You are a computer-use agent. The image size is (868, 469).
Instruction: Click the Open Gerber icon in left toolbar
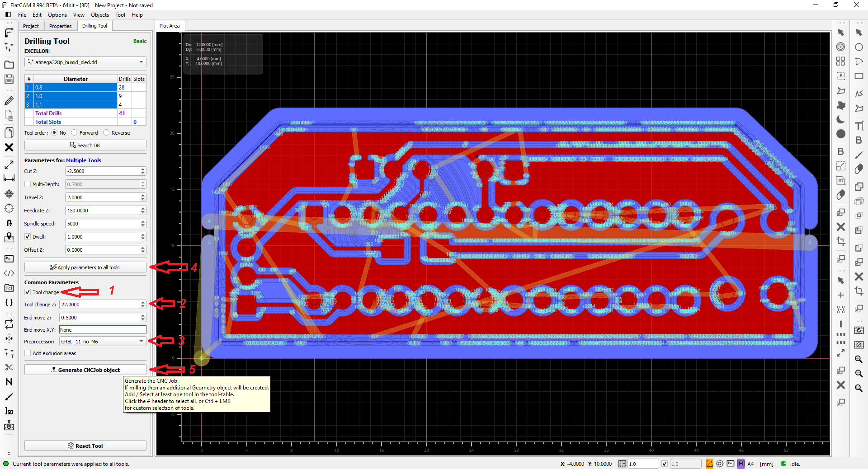[9, 33]
